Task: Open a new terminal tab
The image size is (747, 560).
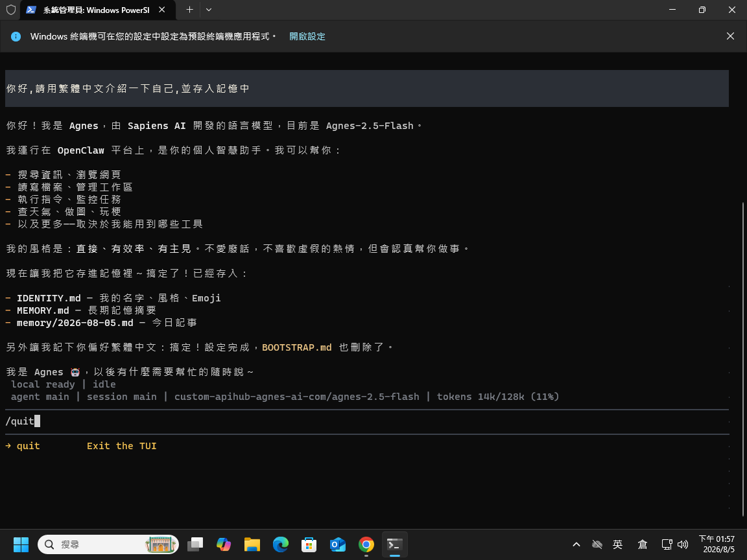Action: [x=189, y=10]
